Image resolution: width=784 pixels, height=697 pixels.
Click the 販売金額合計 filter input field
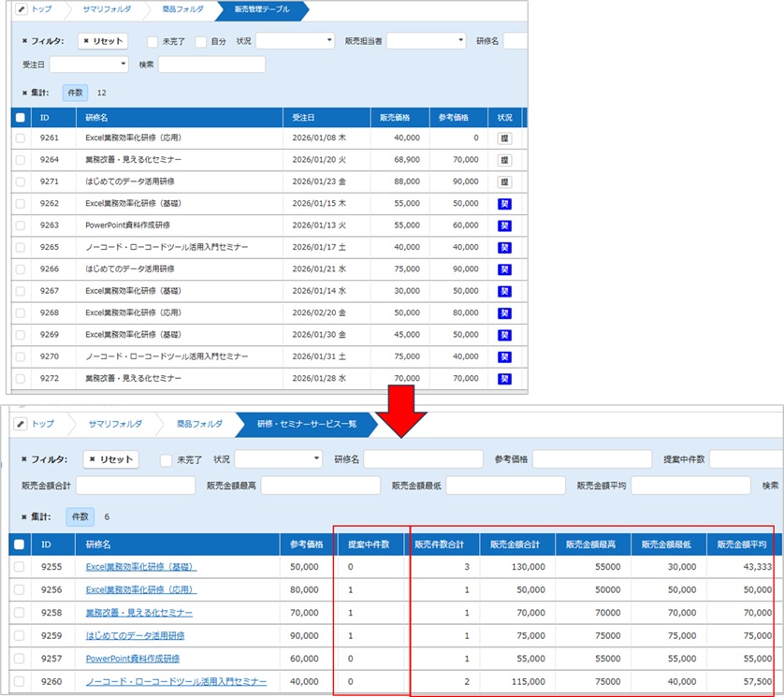[136, 486]
